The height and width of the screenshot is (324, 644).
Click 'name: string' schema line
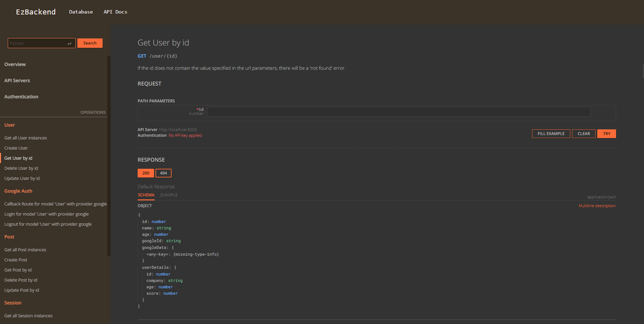156,228
